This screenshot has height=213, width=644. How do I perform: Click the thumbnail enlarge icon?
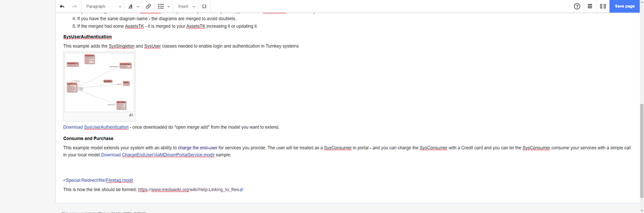point(131,115)
